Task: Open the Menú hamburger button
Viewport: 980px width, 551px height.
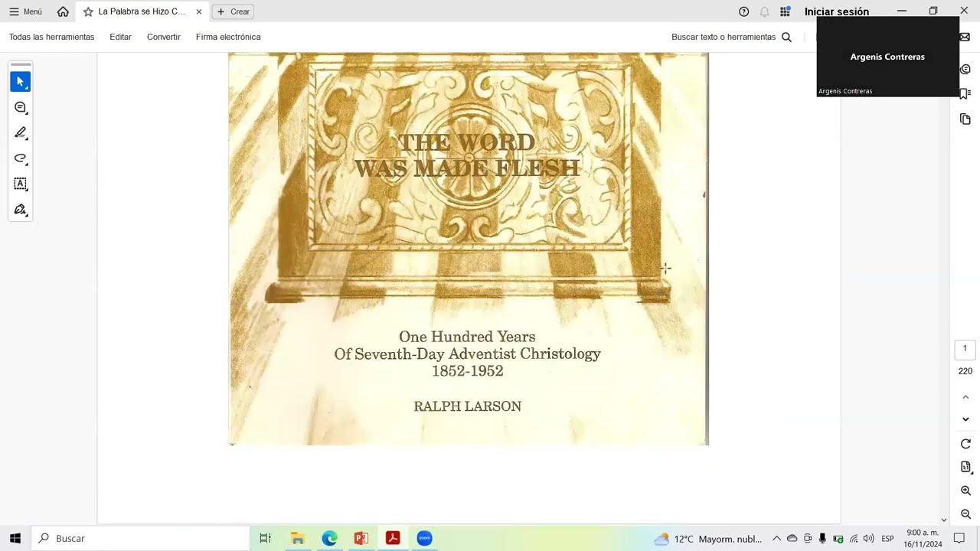Action: click(25, 11)
